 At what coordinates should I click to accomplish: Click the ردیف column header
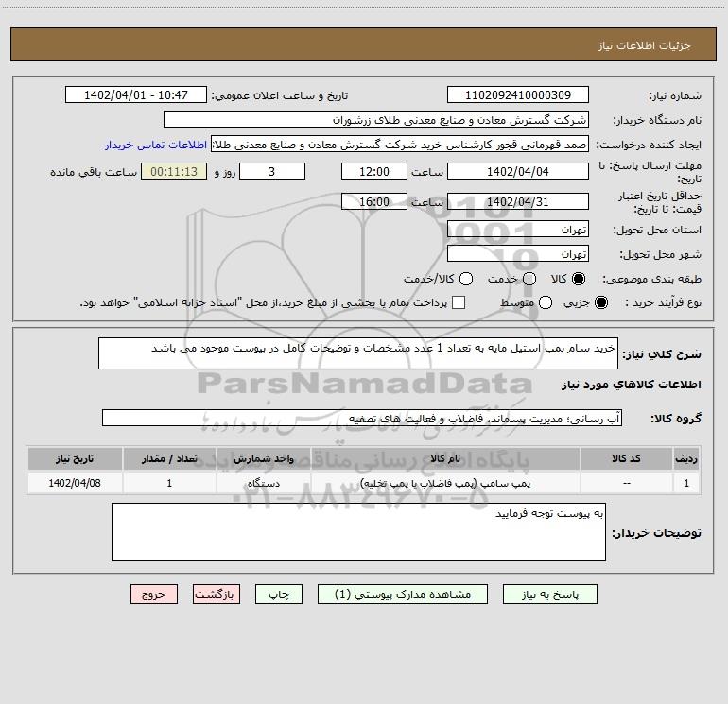click(686, 458)
